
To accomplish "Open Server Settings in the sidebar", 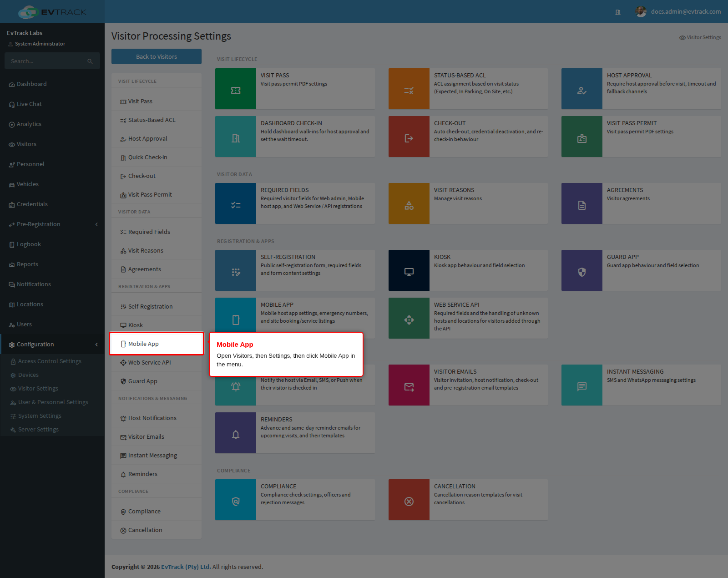I will click(x=38, y=430).
